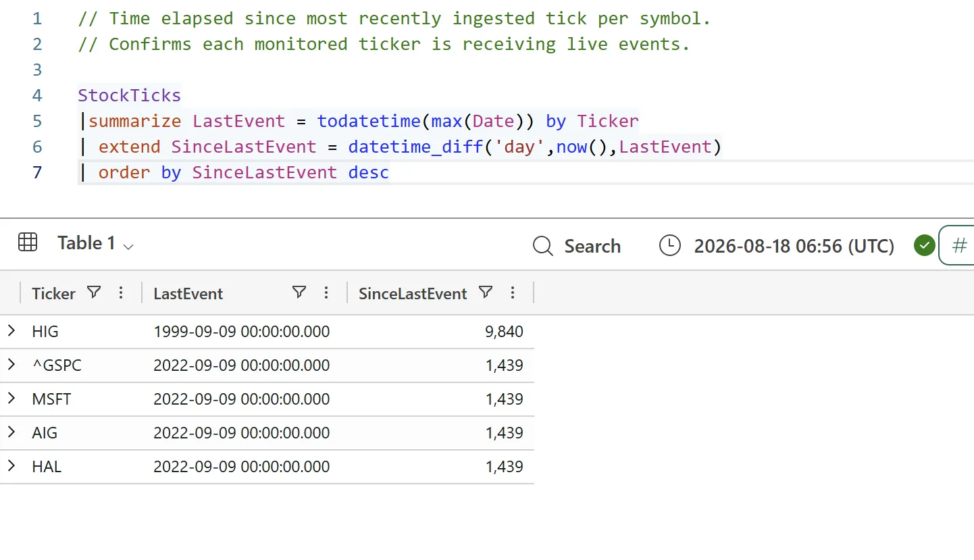This screenshot has height=560, width=974.
Task: Click the LastEvent date in the AIG row
Action: pos(242,433)
